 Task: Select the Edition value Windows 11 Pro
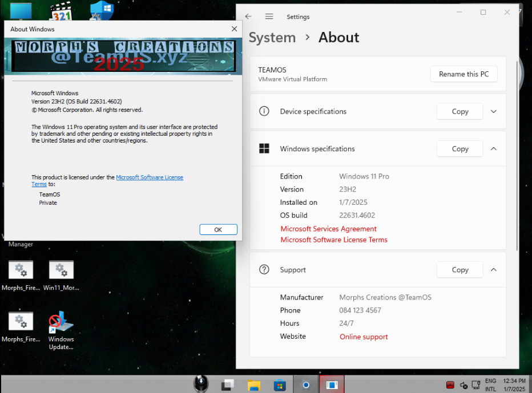tap(364, 176)
